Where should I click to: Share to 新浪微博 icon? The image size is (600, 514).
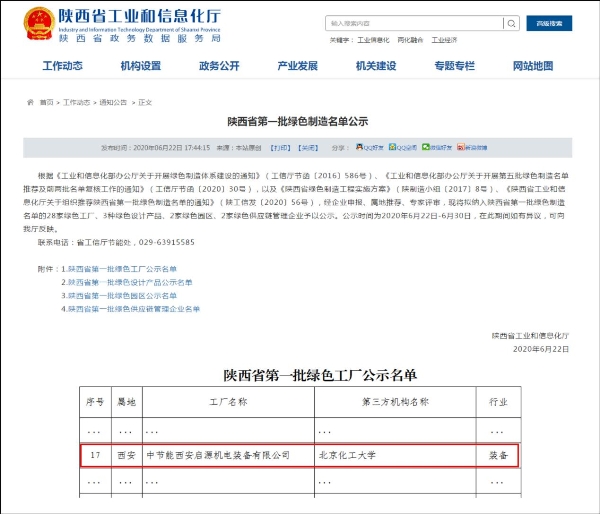pyautogui.click(x=468, y=147)
